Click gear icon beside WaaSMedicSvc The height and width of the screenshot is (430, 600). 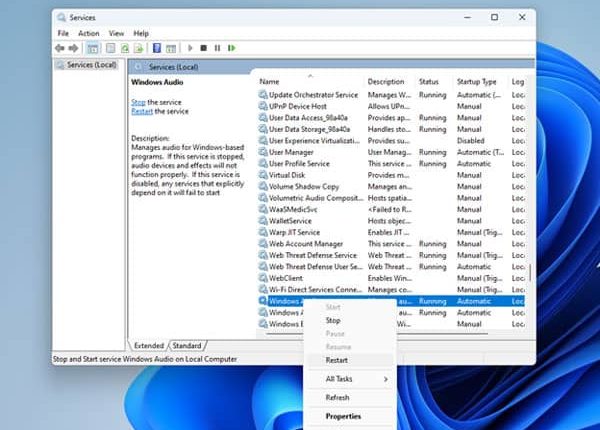point(263,209)
